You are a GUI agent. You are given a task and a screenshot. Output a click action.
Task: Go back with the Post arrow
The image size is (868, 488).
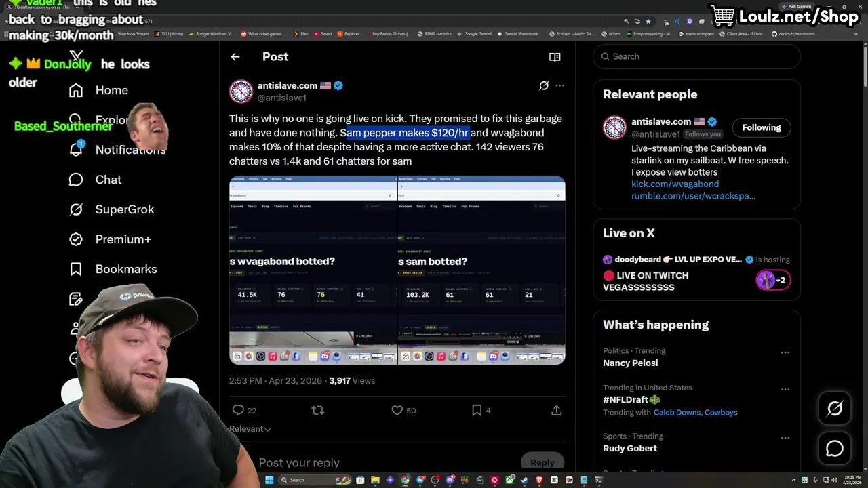coord(235,57)
